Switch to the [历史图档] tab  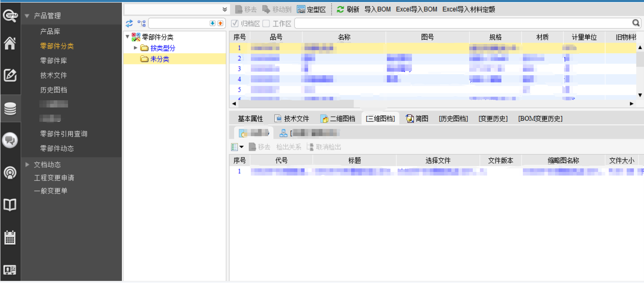pyautogui.click(x=453, y=119)
